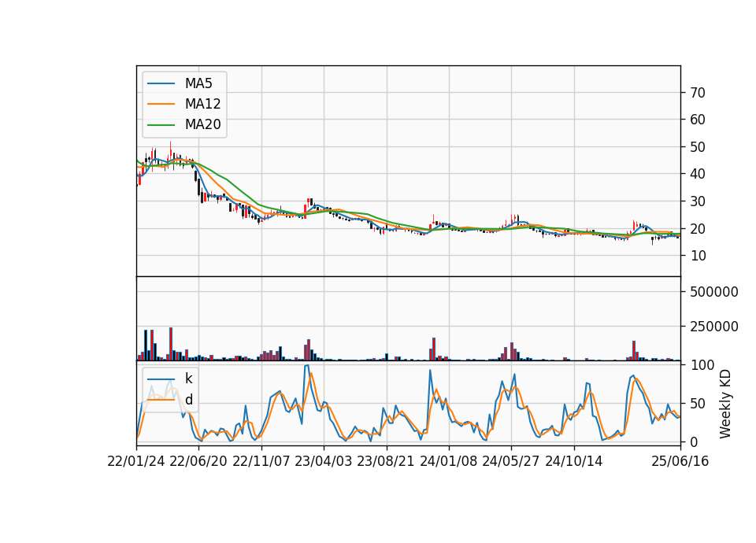
Task: Click the 70 price axis label
Action: [698, 93]
